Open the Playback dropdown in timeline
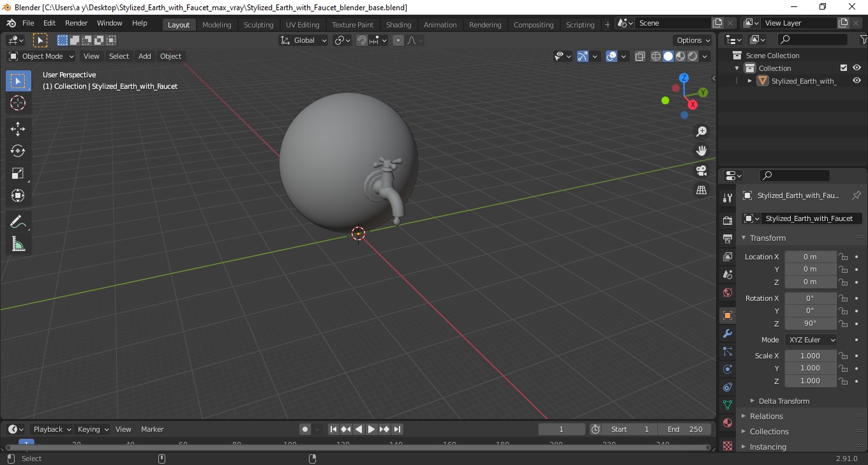 coord(51,429)
